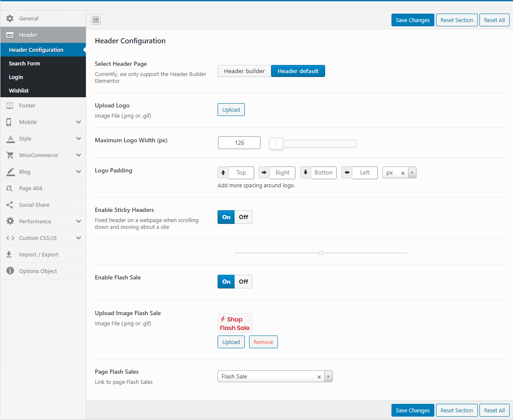Click the Right padding arrow icon
Image resolution: width=513 pixels, height=420 pixels.
coord(264,172)
